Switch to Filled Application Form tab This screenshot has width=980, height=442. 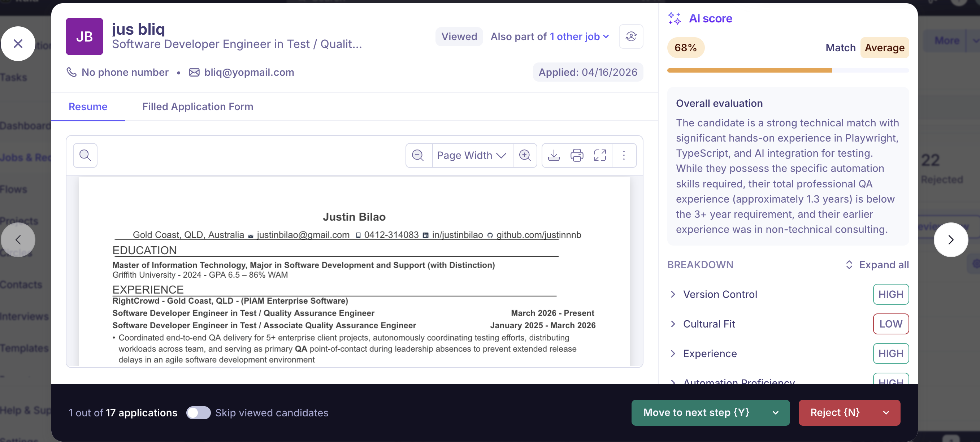pos(198,107)
